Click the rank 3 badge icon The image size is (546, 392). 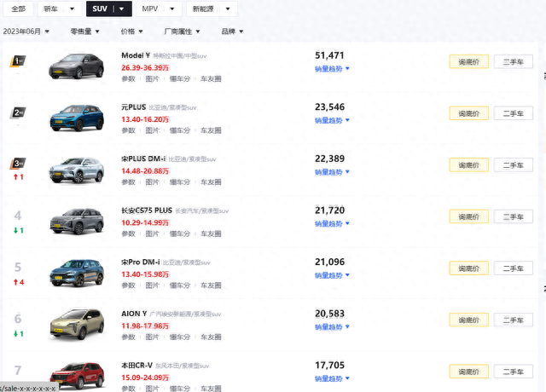pyautogui.click(x=17, y=164)
